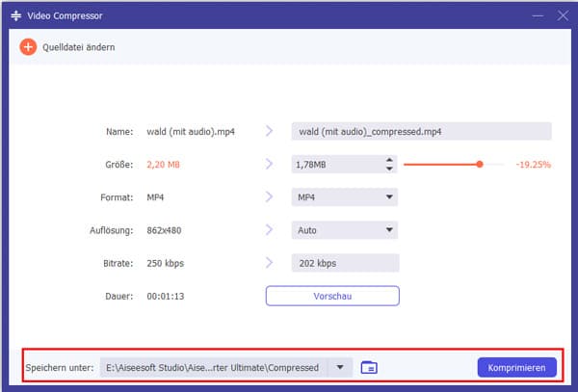
Task: Click the 202 kbps bitrate field
Action: (x=344, y=263)
